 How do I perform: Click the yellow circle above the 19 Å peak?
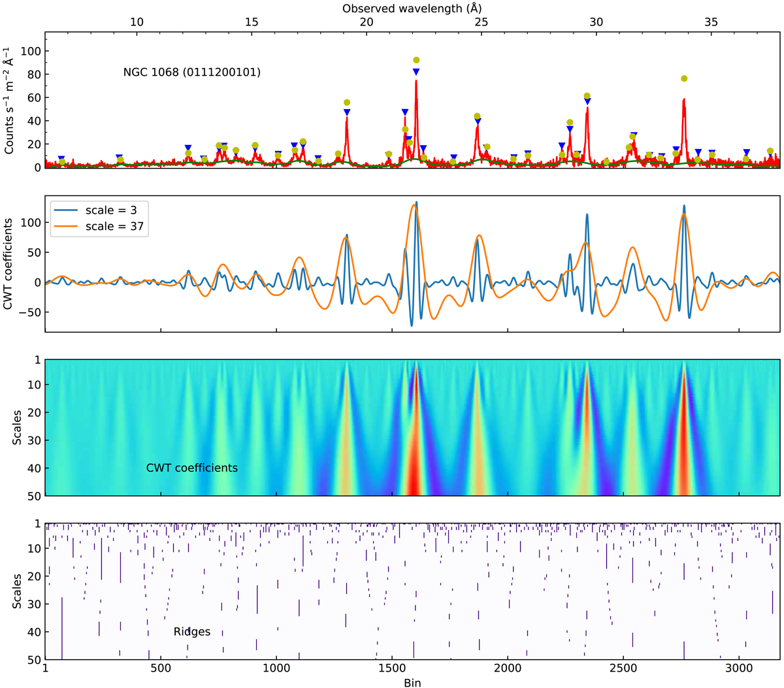click(347, 103)
